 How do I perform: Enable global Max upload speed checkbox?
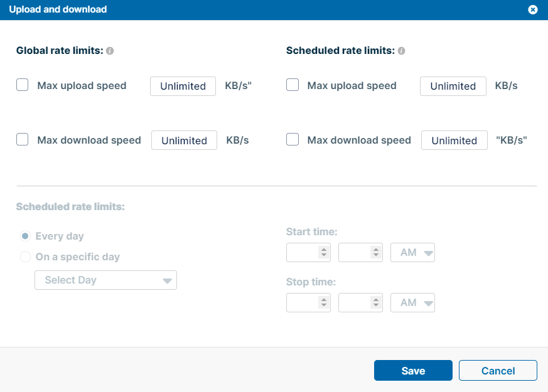click(x=22, y=84)
